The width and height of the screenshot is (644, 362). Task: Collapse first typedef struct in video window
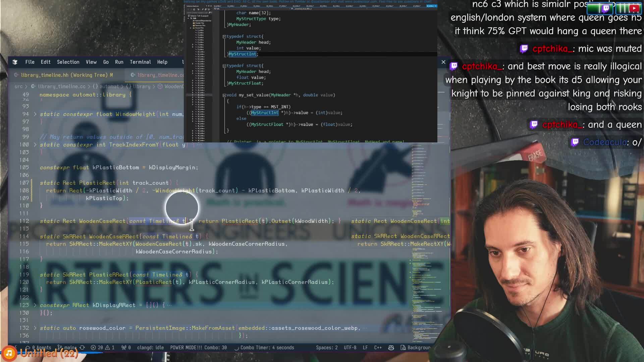coord(224,37)
